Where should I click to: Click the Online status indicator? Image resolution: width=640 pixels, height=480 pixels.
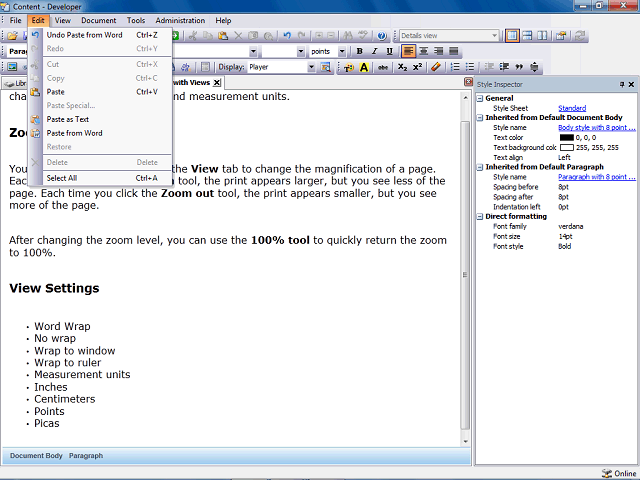point(619,473)
